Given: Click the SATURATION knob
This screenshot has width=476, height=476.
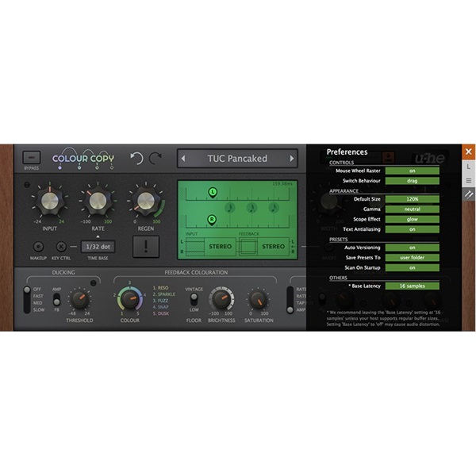Looking at the screenshot, I should (x=259, y=299).
